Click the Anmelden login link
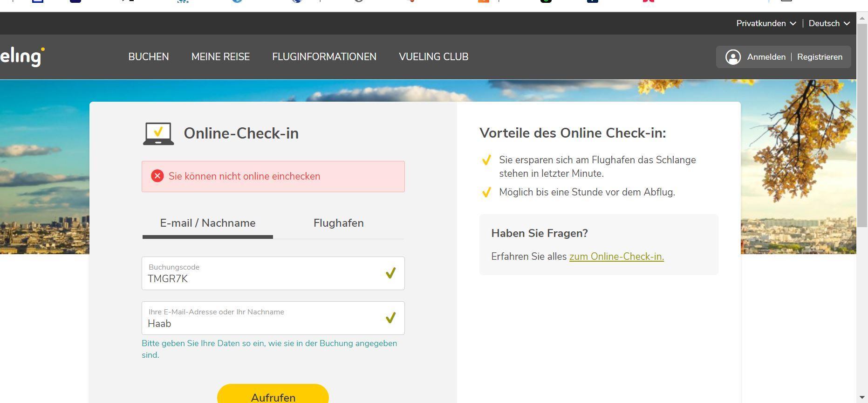Screen dimensions: 868x403 click(766, 57)
